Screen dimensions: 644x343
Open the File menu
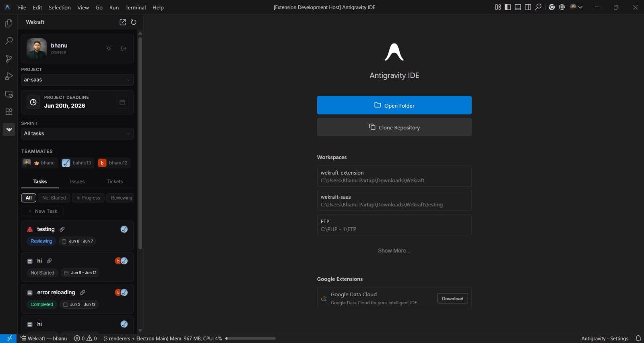[x=22, y=7]
